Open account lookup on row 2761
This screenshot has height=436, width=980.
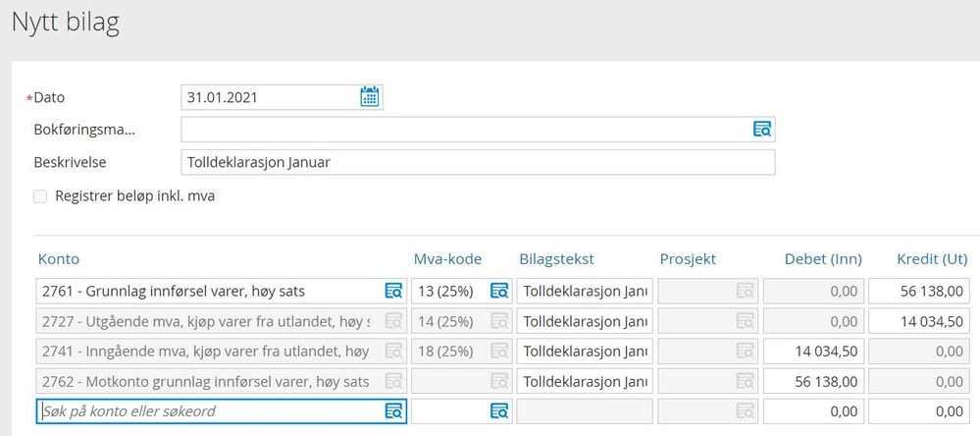point(394,291)
